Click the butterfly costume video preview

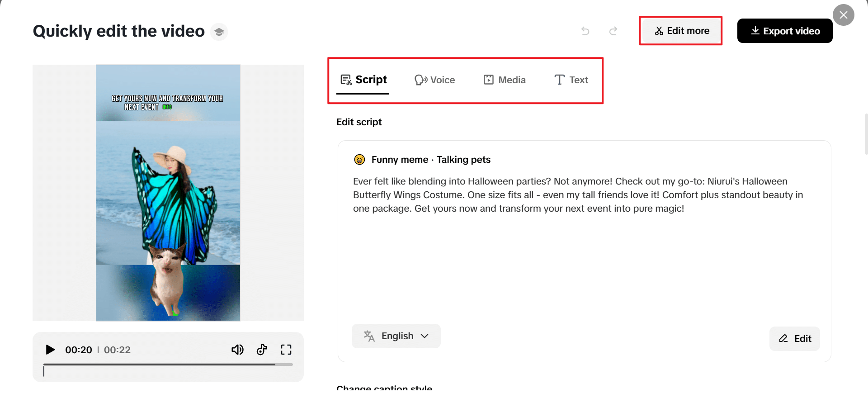point(168,193)
